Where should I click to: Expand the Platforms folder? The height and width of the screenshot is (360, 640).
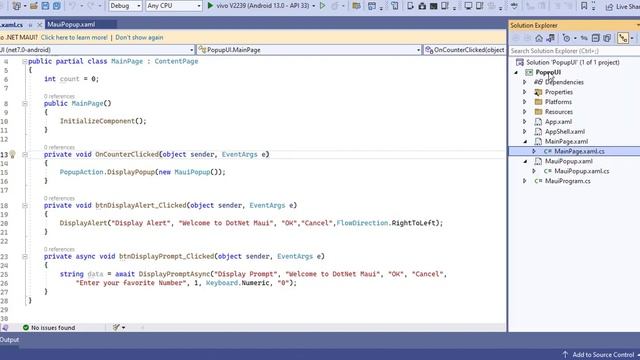tap(525, 102)
